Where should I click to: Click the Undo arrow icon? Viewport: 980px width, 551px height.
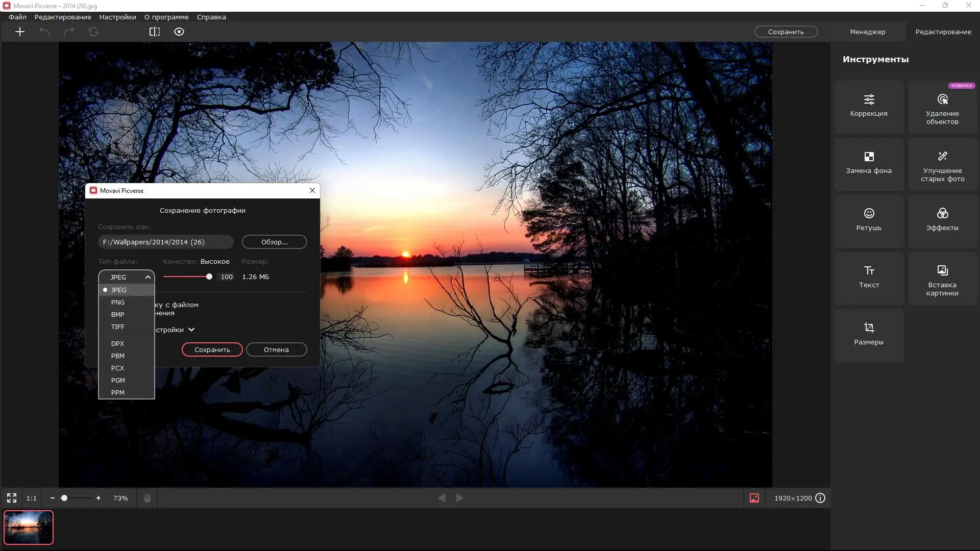44,32
